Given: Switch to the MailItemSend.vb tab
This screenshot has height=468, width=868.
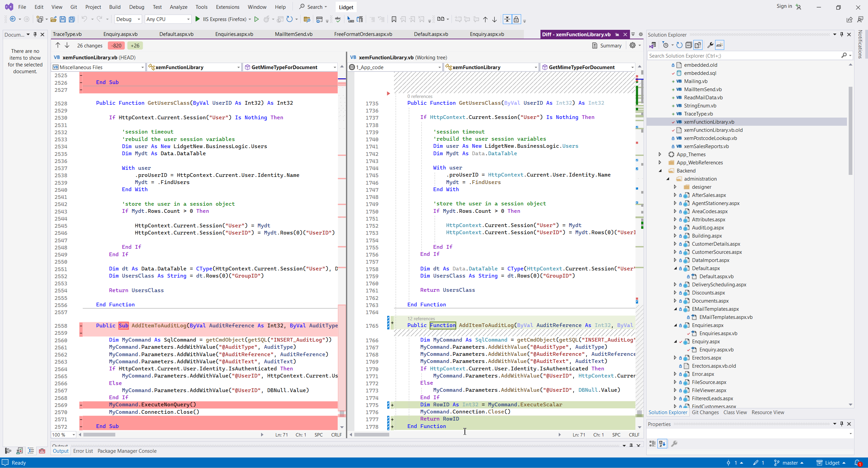Looking at the screenshot, I should [294, 34].
